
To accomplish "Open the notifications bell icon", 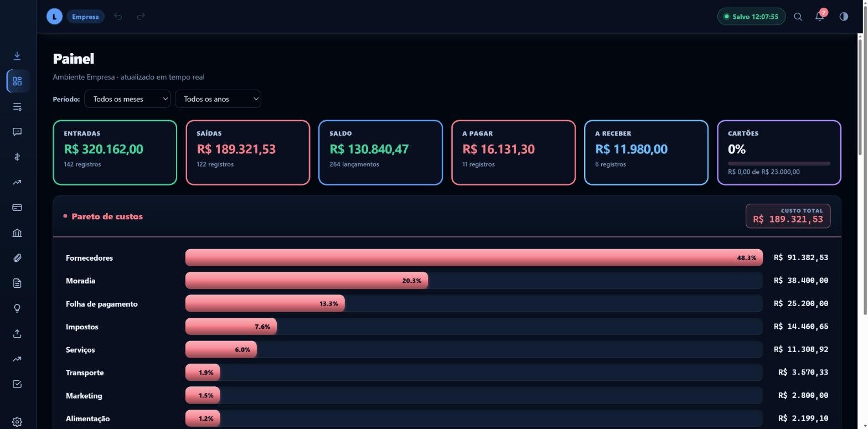I will tap(820, 17).
